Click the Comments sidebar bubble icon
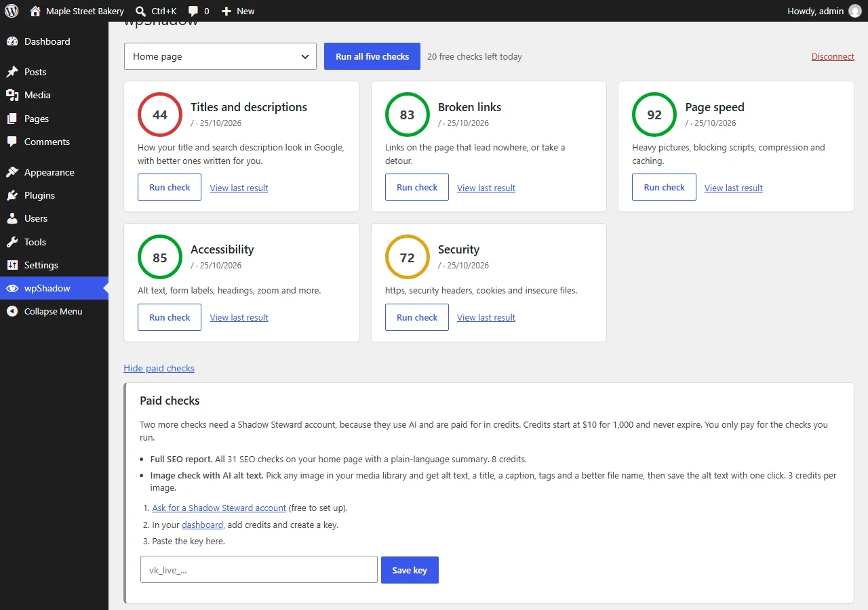This screenshot has width=868, height=610. click(x=12, y=142)
